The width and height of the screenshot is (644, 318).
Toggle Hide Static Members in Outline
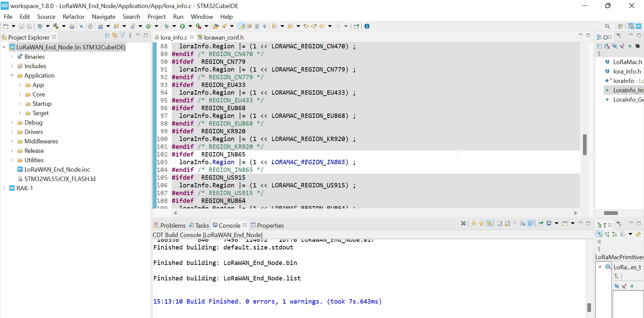(622, 46)
